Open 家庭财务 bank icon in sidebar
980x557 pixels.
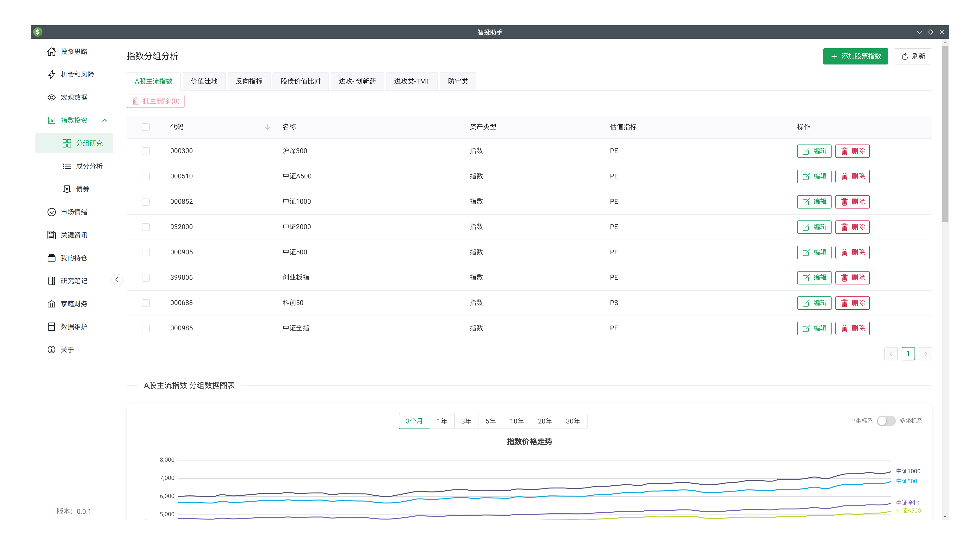51,304
